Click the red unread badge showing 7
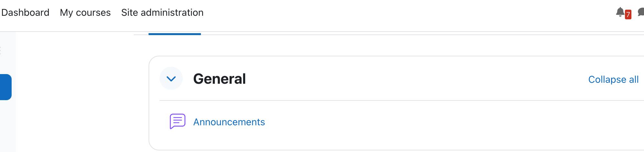The width and height of the screenshot is (644, 152). coord(628,14)
